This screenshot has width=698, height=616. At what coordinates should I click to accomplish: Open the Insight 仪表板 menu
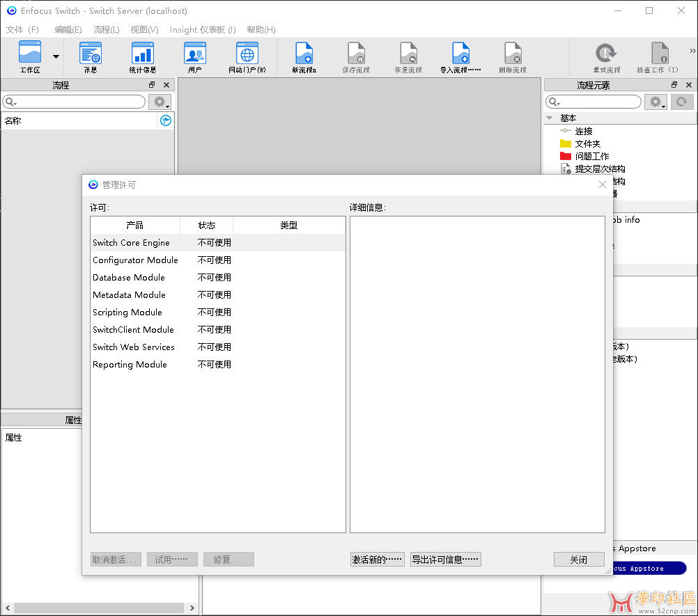tap(203, 30)
